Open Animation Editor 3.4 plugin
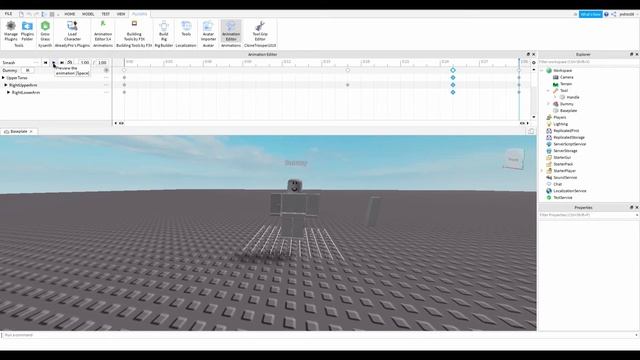The height and width of the screenshot is (360, 640). pos(102,31)
